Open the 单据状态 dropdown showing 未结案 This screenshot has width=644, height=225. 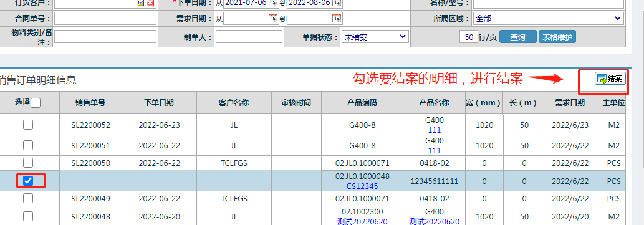click(x=375, y=37)
